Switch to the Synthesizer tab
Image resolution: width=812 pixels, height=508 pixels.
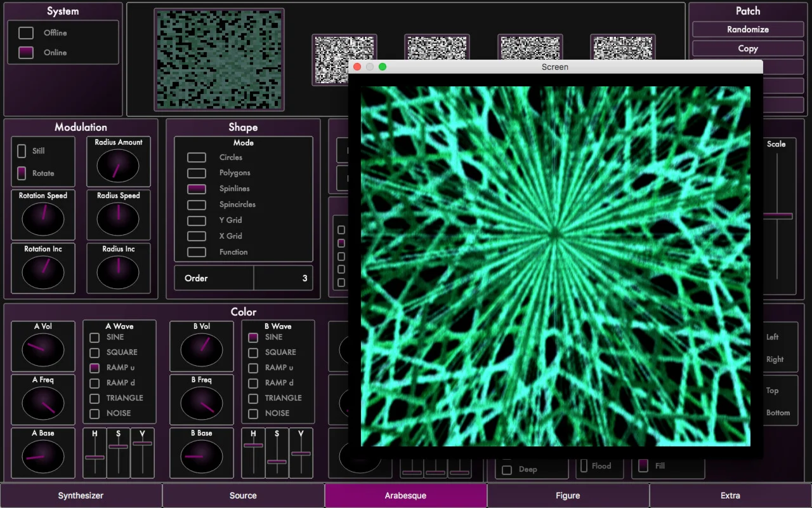81,495
